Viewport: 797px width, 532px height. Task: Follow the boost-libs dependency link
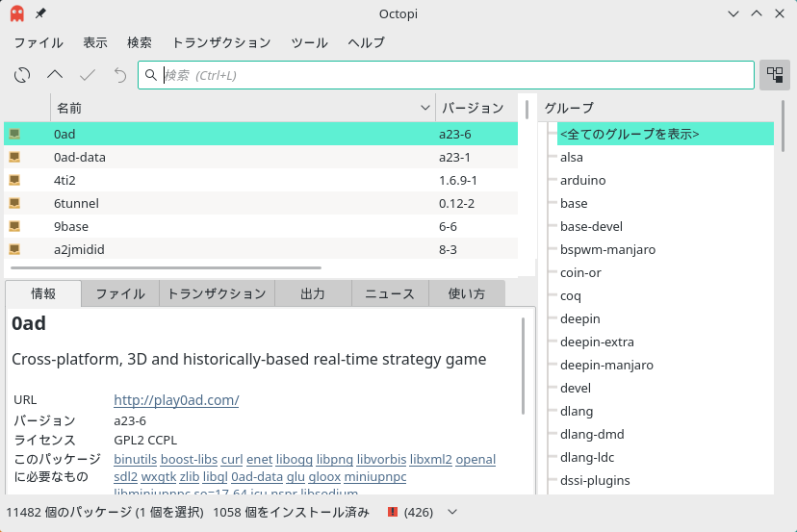(189, 459)
